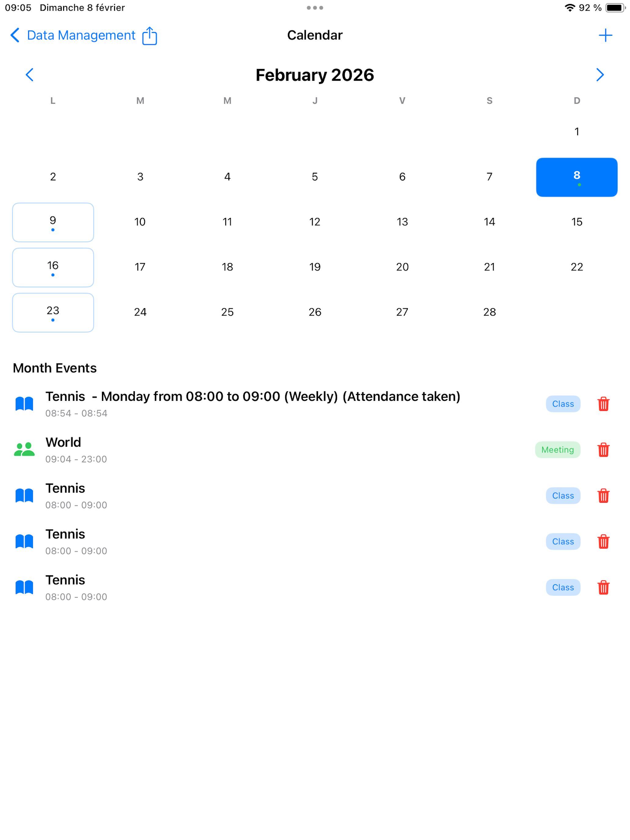Tap book icon of attendance-taken Tennis event

click(x=24, y=404)
